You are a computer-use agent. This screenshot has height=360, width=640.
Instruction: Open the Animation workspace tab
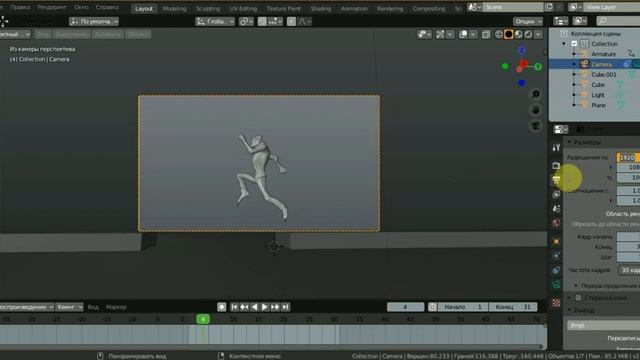(354, 9)
